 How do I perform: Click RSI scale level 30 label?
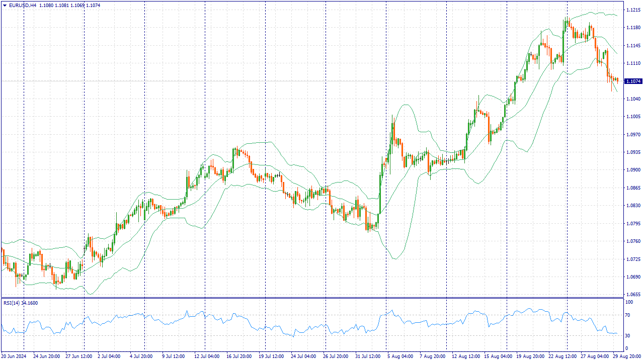coord(628,335)
